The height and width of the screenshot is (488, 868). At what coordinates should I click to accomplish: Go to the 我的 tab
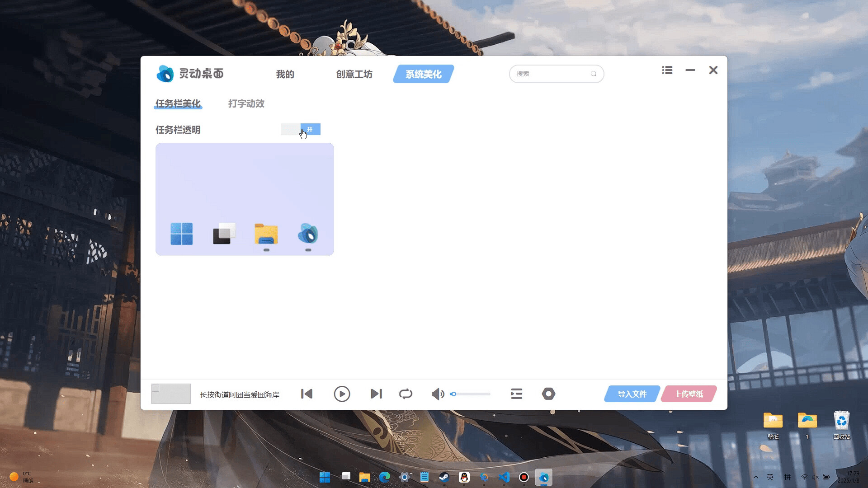pyautogui.click(x=285, y=74)
